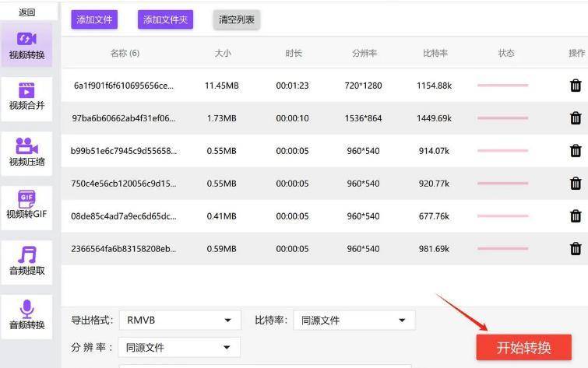Select 音频转换 audio conversion in sidebar
The width and height of the screenshot is (588, 368).
[27, 314]
